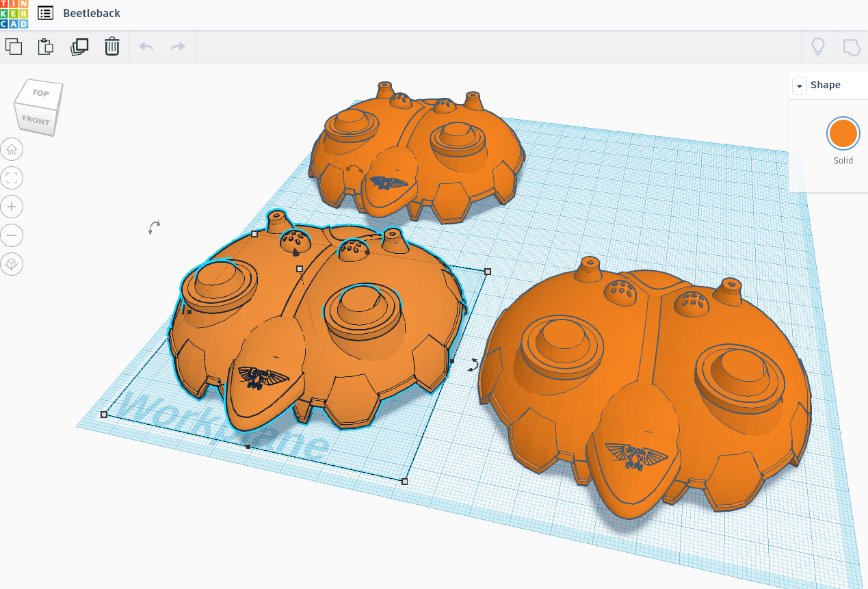
Task: Toggle perspective/orthographic view cube button
Action: (x=12, y=264)
